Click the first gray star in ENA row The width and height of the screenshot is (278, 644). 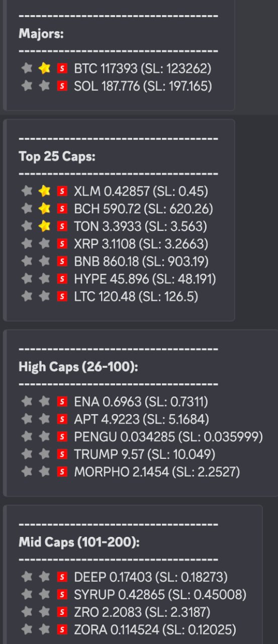[28, 401]
